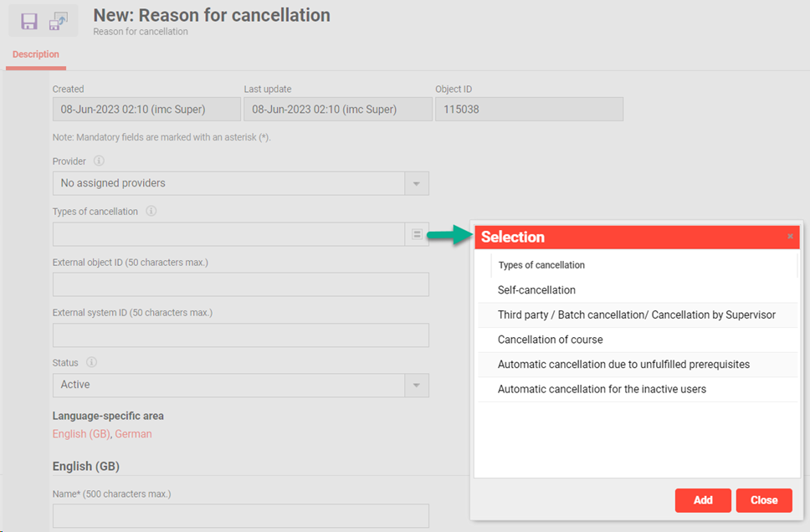Open the German language link
The height and width of the screenshot is (532, 810).
pos(134,434)
